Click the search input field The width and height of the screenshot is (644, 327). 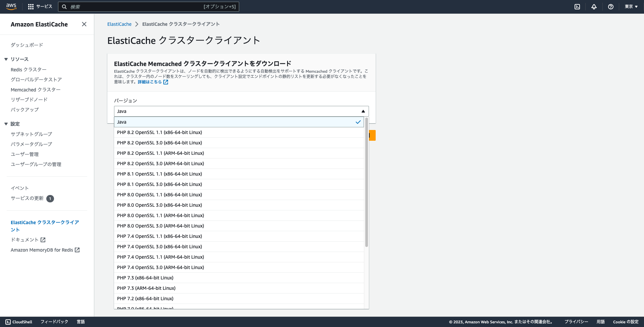click(148, 6)
